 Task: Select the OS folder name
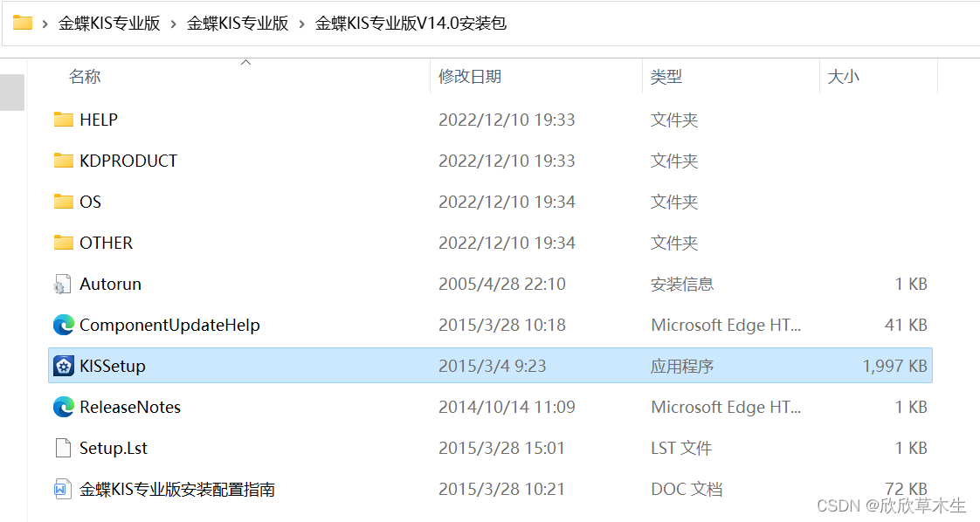tap(90, 202)
